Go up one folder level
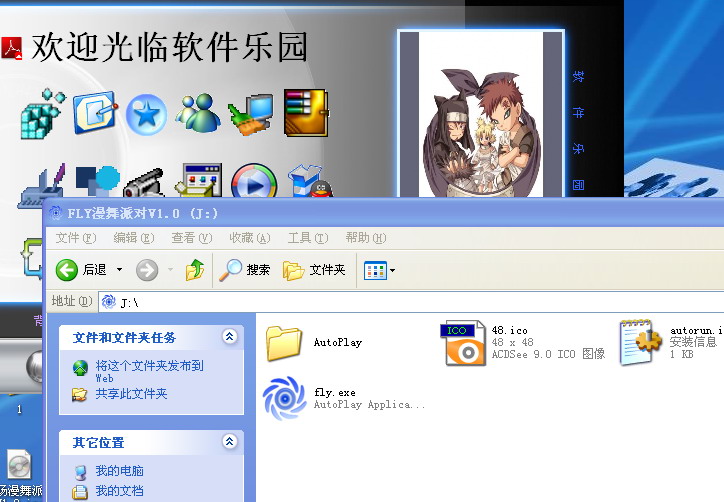 click(x=195, y=270)
